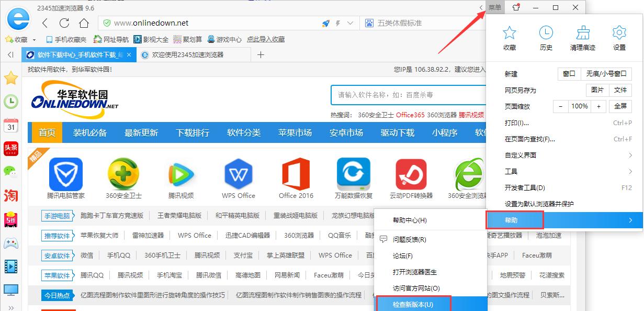Decrease page zoom with the minus button
The image size is (644, 311).
(x=560, y=106)
